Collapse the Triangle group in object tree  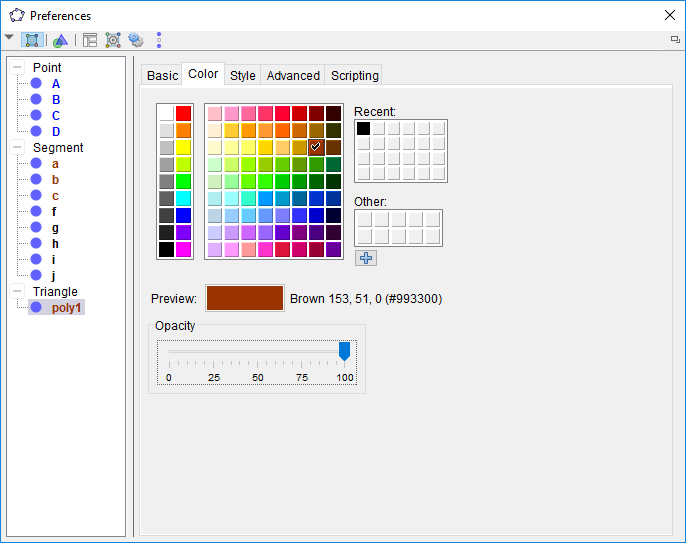point(17,292)
